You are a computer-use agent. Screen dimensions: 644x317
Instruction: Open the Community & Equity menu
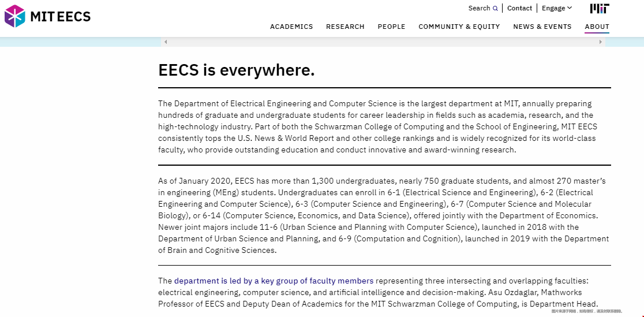459,27
